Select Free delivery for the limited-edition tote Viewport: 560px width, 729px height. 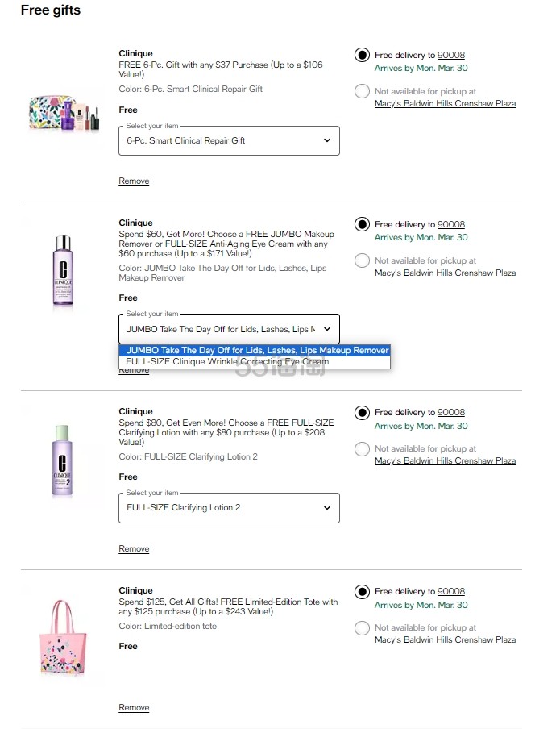(362, 591)
